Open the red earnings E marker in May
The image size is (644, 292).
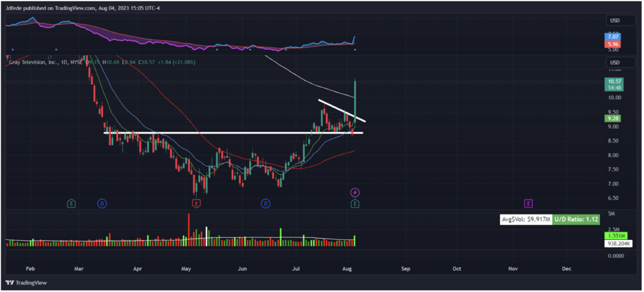click(196, 203)
